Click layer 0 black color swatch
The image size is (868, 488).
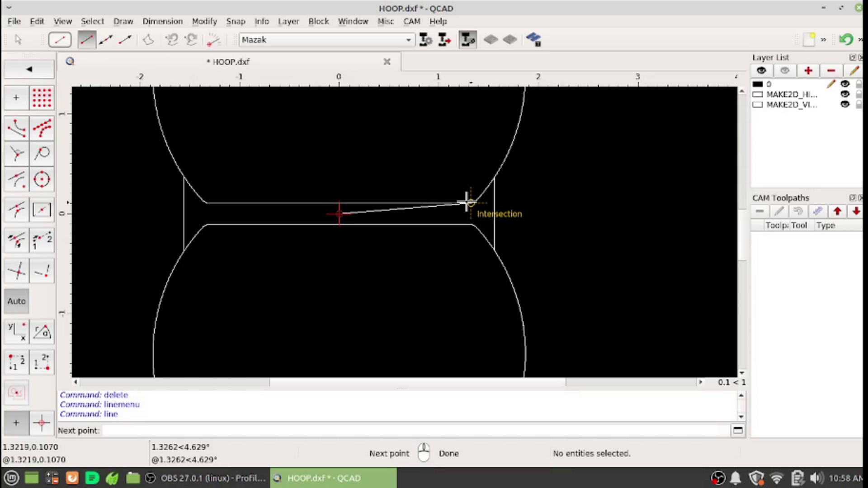click(x=758, y=84)
